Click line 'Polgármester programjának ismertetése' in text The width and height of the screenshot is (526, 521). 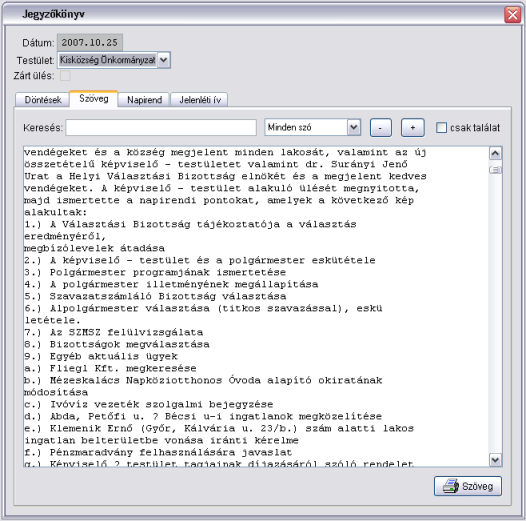(x=168, y=272)
